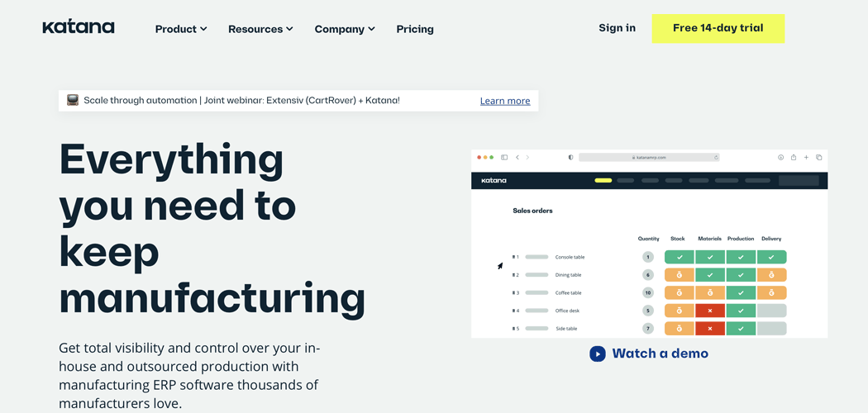The width and height of the screenshot is (868, 413).
Task: Click Side table production green check
Action: click(741, 329)
